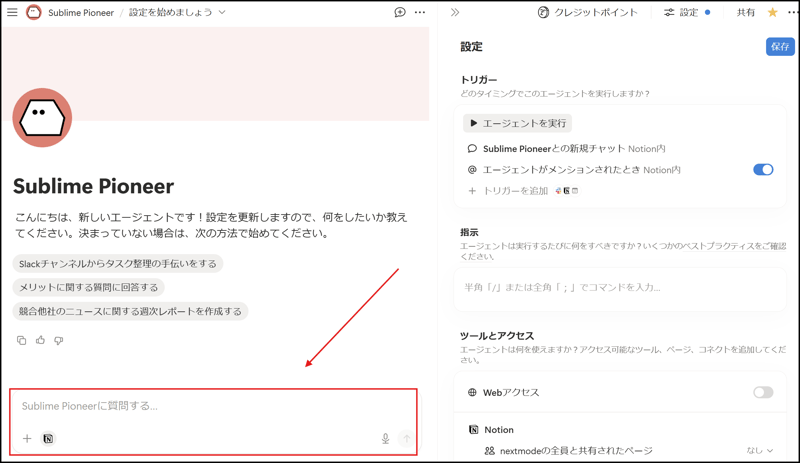Image resolution: width=800 pixels, height=463 pixels.
Task: Choose the Slackチャンネルからタスク整理 suggestion
Action: pyautogui.click(x=118, y=263)
